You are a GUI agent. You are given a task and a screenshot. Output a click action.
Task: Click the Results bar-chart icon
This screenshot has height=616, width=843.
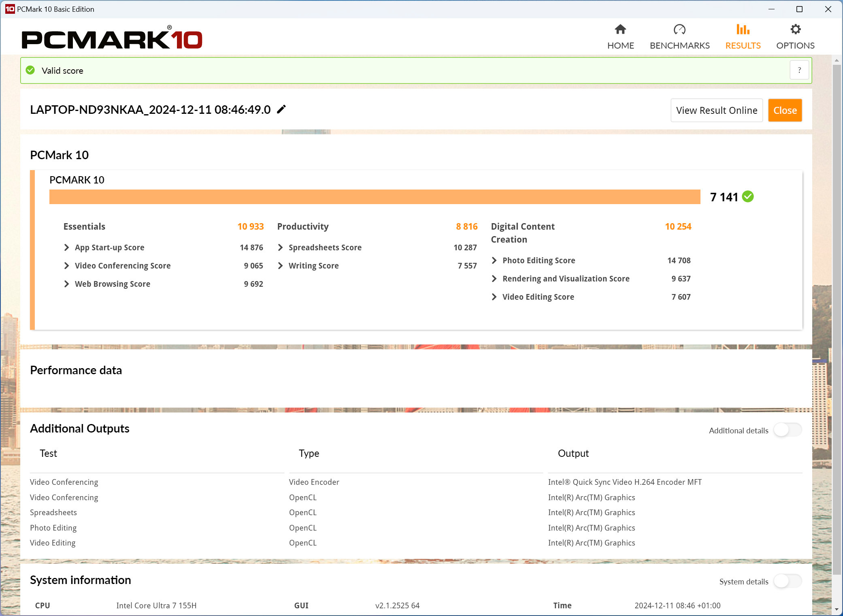pos(743,30)
